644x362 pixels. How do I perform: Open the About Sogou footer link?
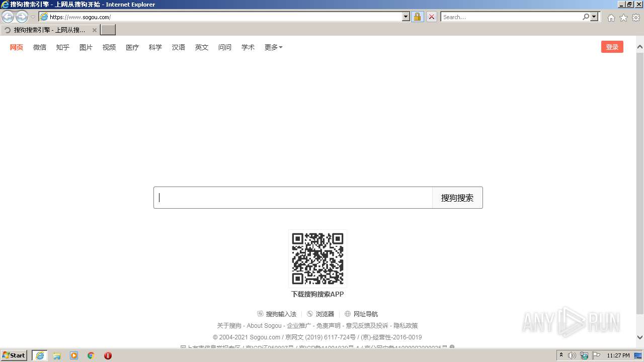point(264,326)
